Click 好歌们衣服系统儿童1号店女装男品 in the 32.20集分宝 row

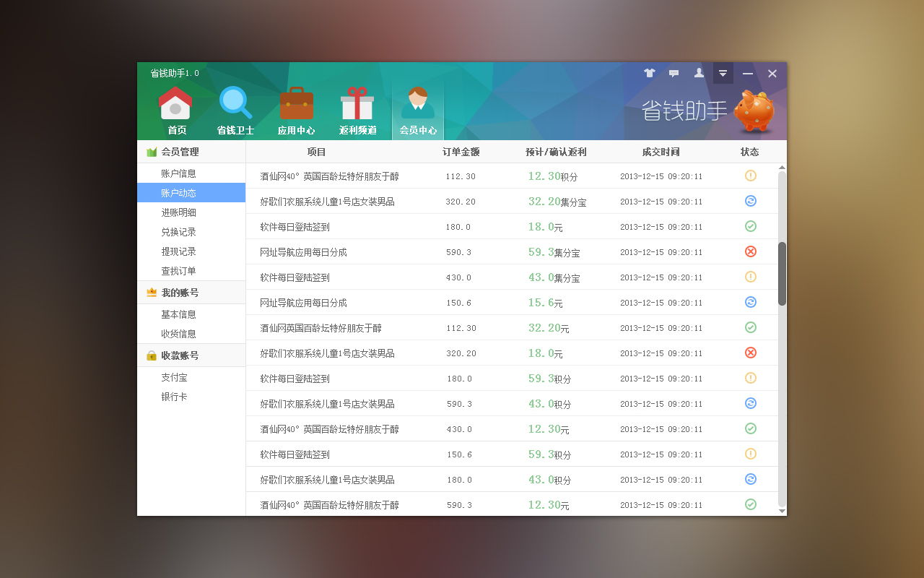[327, 202]
